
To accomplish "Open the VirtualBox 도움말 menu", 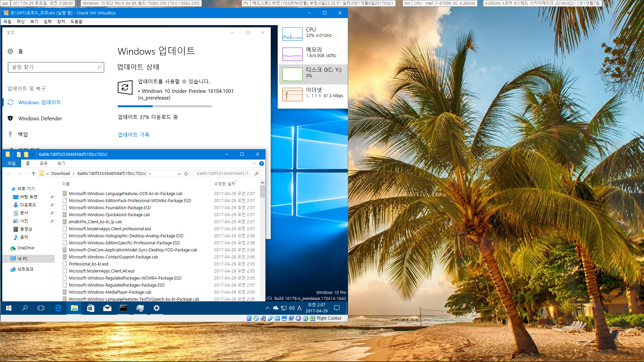I will point(76,21).
